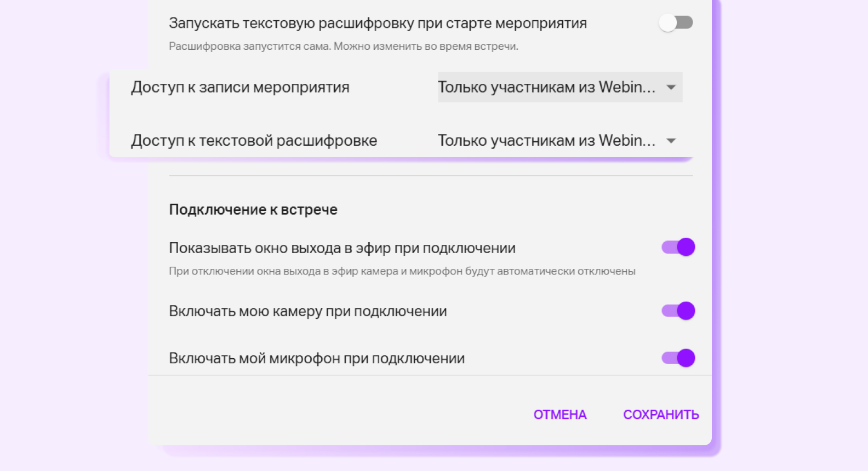868x471 pixels.
Task: Click the 'Включать мою камеру' setting label
Action: 307,312
